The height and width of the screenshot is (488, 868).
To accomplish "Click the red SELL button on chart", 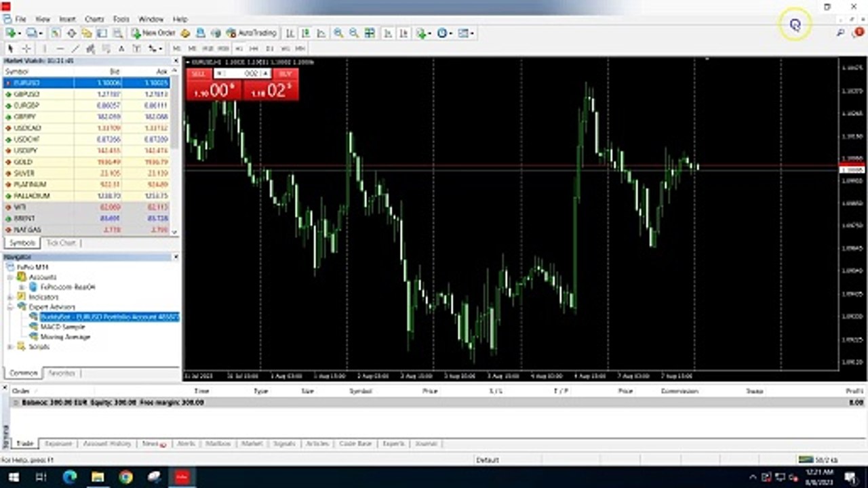I will point(199,73).
